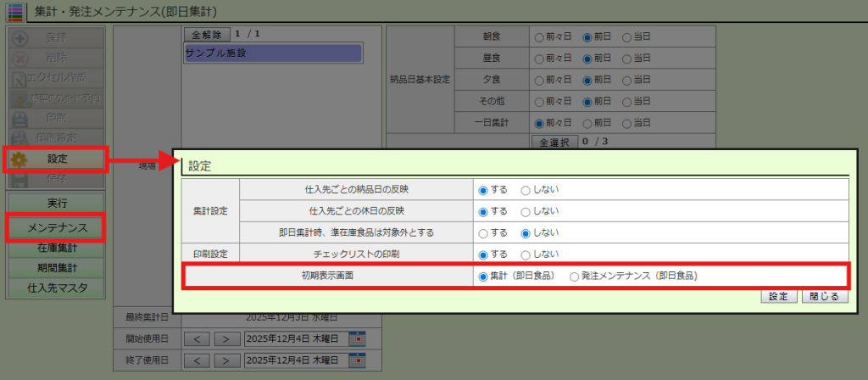Advance 開始使用日 to next day
868x380 pixels.
point(225,339)
